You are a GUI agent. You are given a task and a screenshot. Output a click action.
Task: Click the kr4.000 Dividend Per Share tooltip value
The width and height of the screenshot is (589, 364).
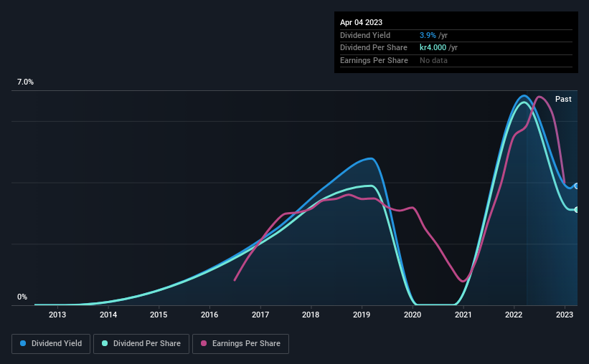coord(433,48)
